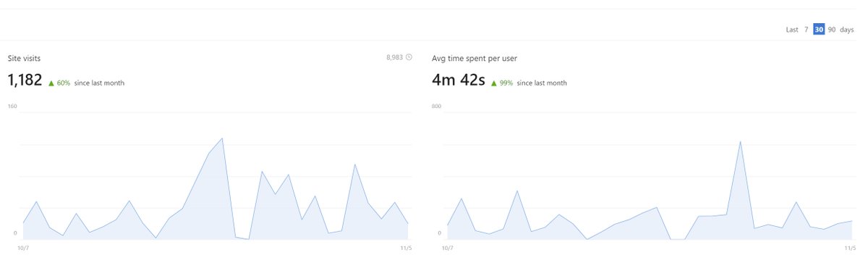Select the 30 days range

tap(819, 30)
